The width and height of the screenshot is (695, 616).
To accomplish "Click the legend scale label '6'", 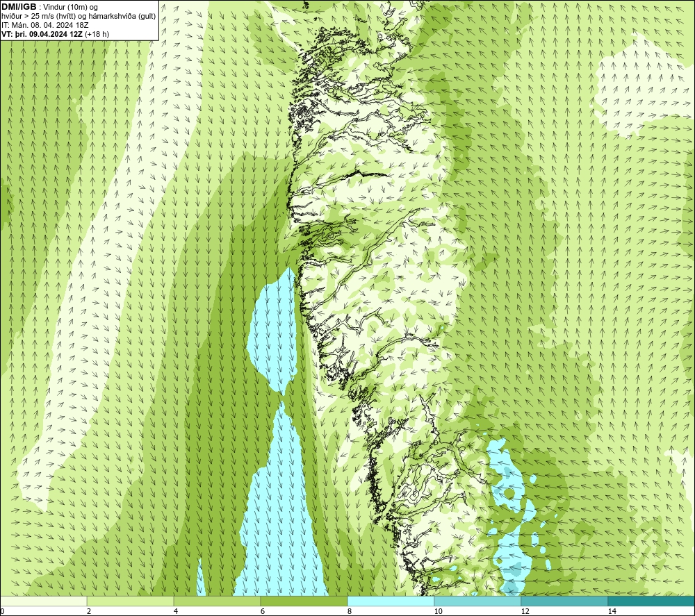I will pyautogui.click(x=263, y=611).
